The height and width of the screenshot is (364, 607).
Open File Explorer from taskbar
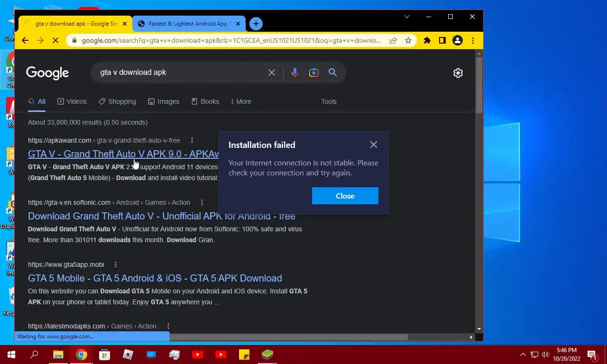click(x=58, y=355)
